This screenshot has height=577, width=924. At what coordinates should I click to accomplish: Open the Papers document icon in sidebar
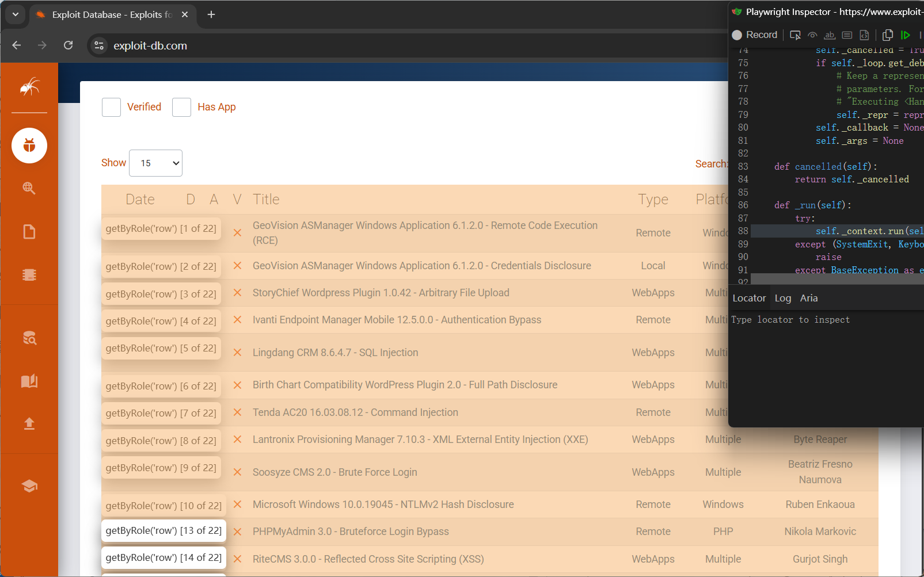coord(29,232)
